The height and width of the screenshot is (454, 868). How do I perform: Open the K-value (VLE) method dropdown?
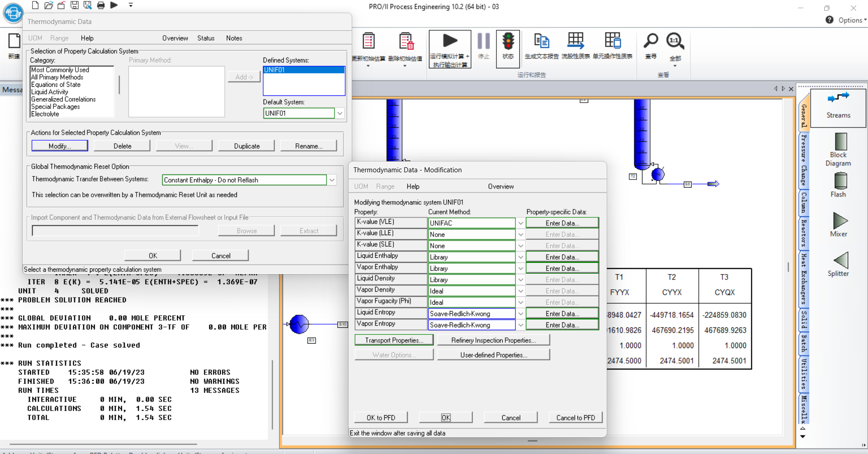[521, 223]
